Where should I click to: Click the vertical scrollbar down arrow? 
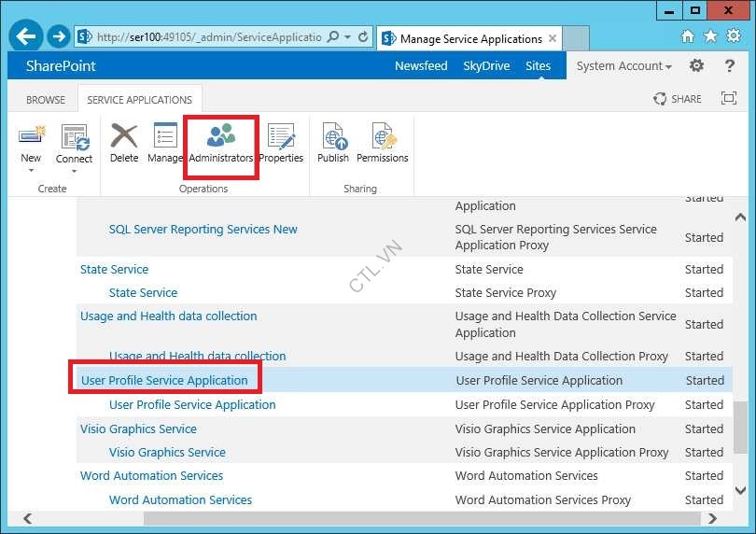click(740, 490)
